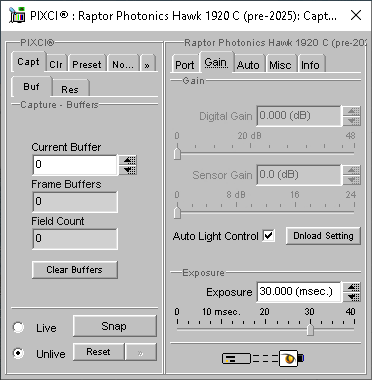Screen dimensions: 372x380
Task: Close the PIXCI capture window
Action: [x=356, y=15]
